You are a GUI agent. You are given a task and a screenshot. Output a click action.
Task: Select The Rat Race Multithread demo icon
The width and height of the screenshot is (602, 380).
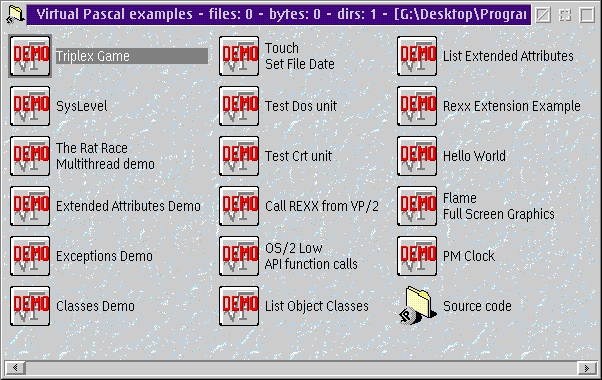[30, 156]
